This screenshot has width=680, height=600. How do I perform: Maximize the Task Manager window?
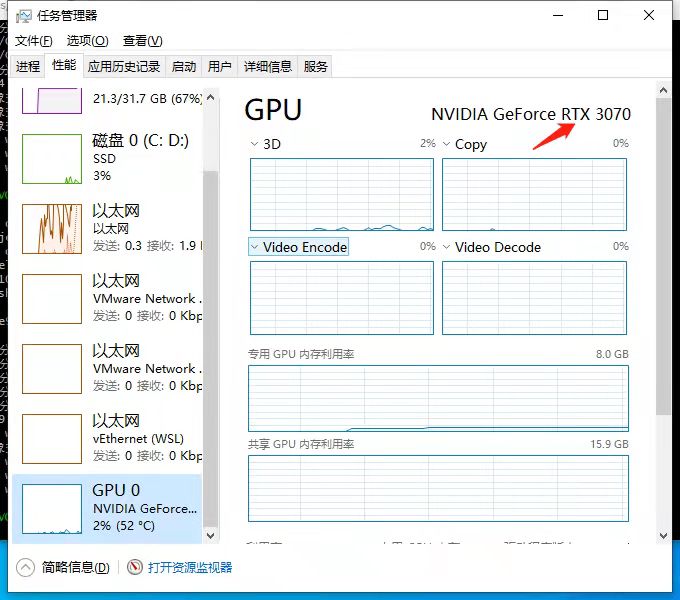point(603,16)
